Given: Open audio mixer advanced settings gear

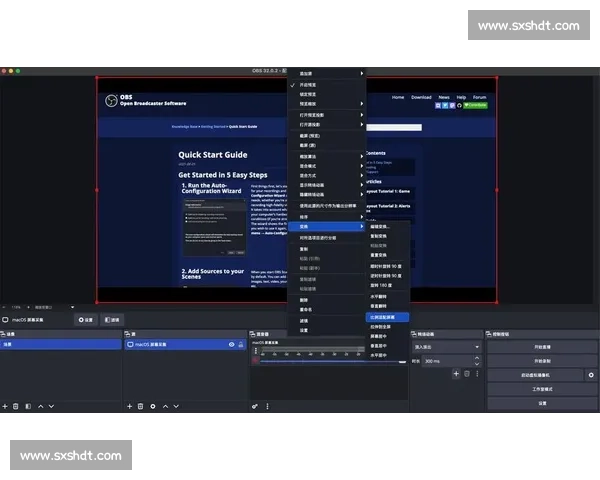Looking at the screenshot, I should [x=255, y=406].
